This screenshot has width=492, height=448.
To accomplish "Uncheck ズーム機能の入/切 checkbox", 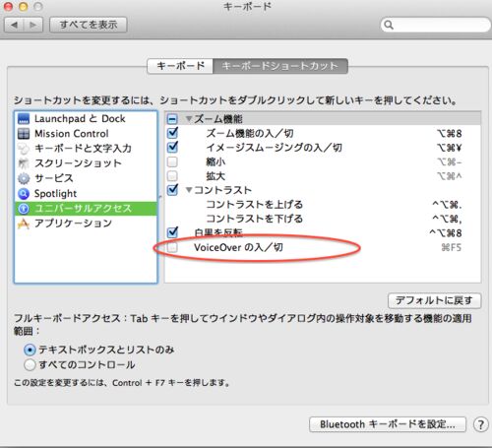I will (172, 133).
